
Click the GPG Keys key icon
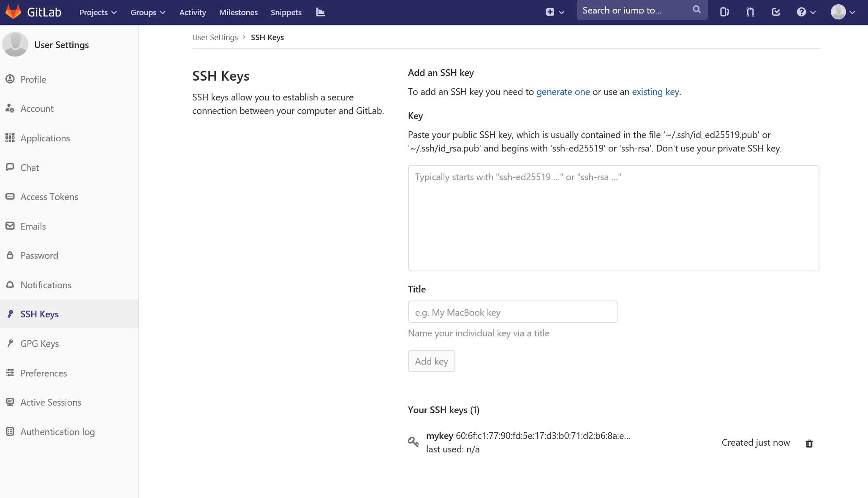coord(10,344)
